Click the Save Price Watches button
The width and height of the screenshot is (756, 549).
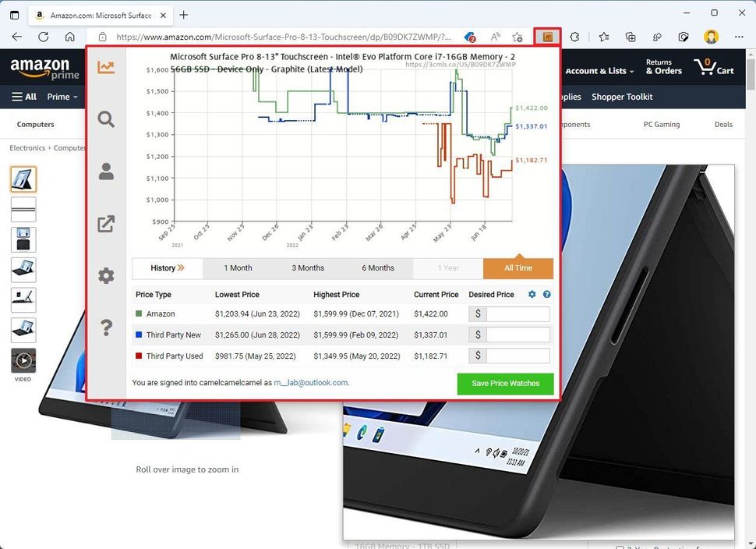coord(505,384)
